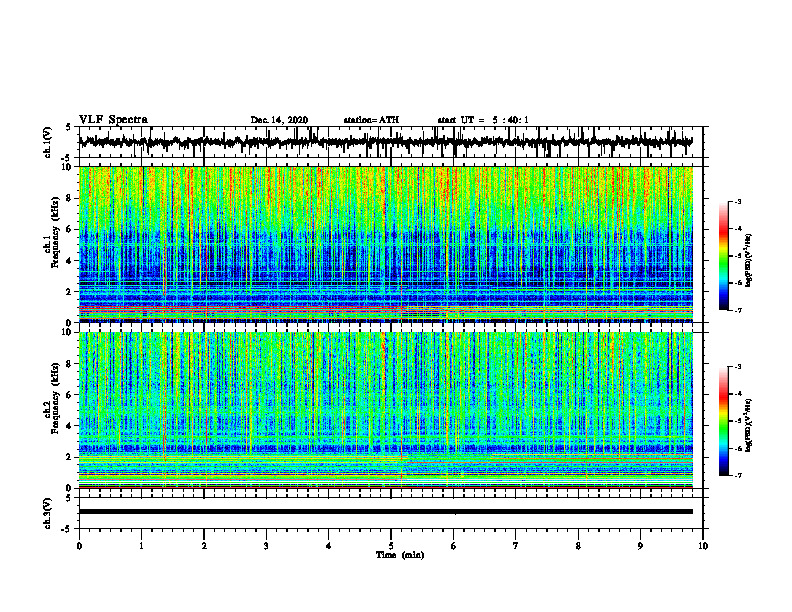This screenshot has height=612, width=792.
Task: Click time axis tick label '5'
Action: [x=391, y=546]
